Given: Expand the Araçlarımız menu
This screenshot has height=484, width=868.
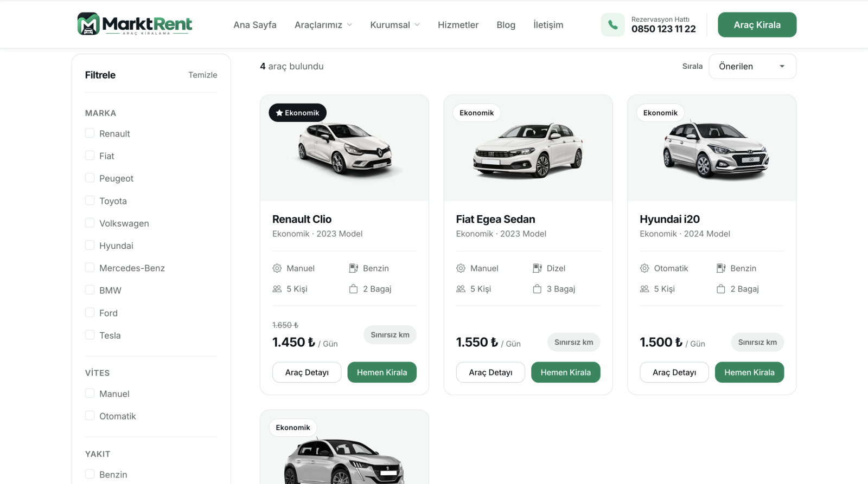Looking at the screenshot, I should (x=323, y=25).
